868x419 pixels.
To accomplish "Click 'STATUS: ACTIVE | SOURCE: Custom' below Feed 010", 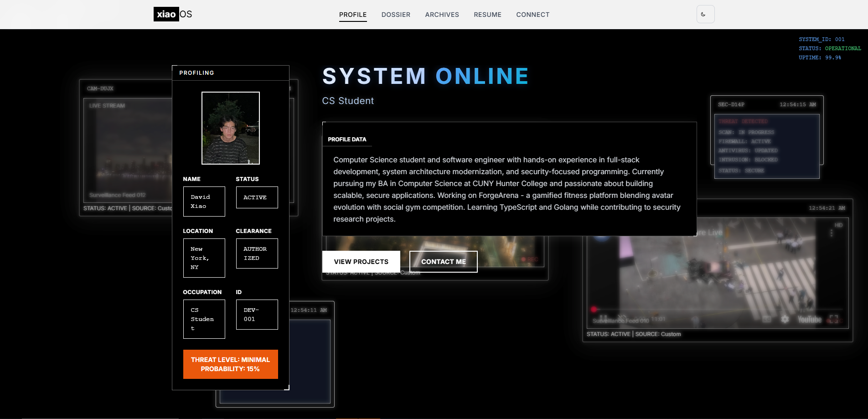I will [x=634, y=334].
